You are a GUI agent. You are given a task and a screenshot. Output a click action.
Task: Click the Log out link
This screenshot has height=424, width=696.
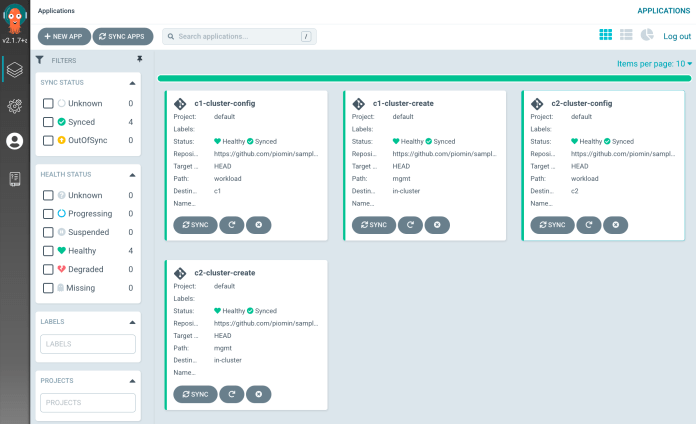tap(677, 36)
